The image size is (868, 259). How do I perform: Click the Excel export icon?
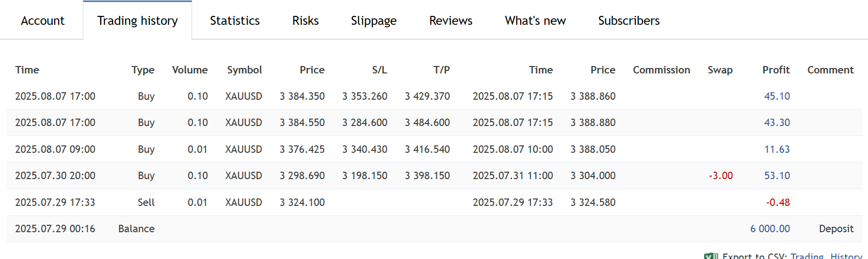pos(710,256)
